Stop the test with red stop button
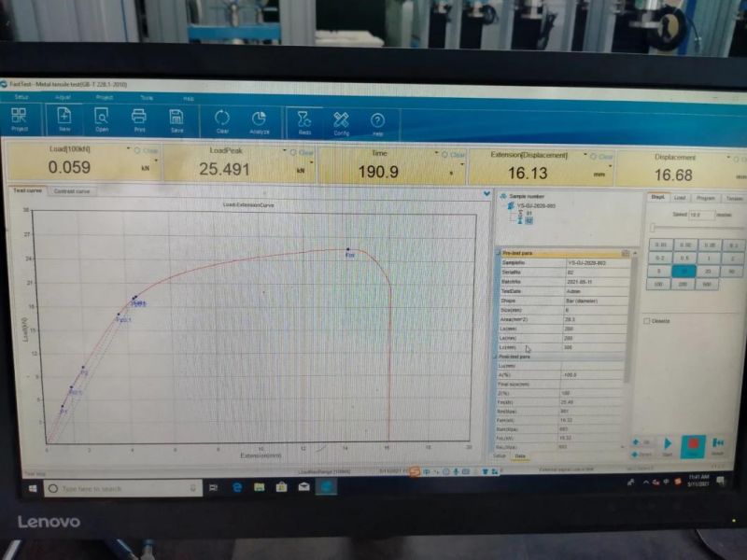 pyautogui.click(x=693, y=447)
